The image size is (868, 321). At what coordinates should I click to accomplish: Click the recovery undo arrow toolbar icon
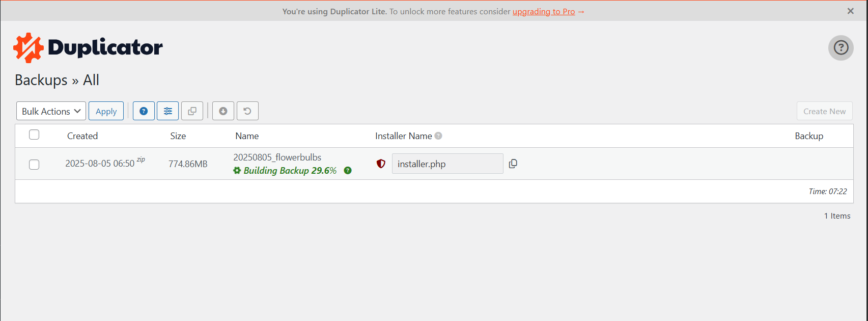pyautogui.click(x=247, y=111)
